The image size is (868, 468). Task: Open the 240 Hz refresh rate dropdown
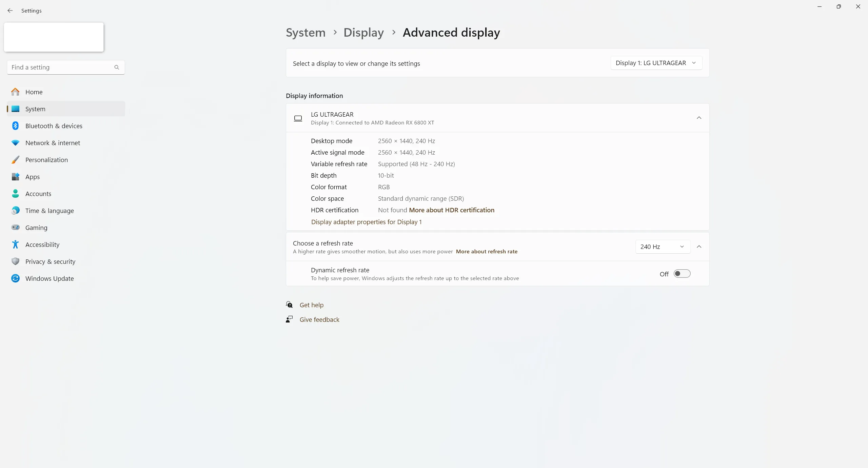[x=662, y=247]
